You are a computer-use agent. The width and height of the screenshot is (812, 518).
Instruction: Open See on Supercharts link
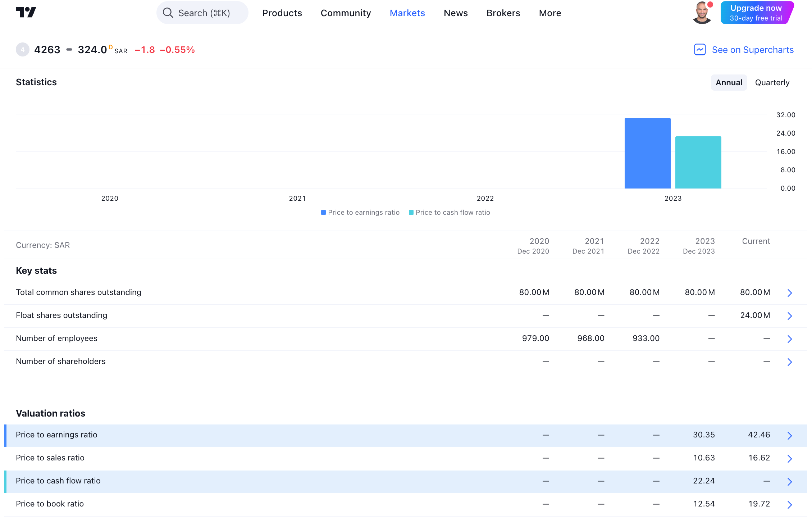(x=752, y=50)
